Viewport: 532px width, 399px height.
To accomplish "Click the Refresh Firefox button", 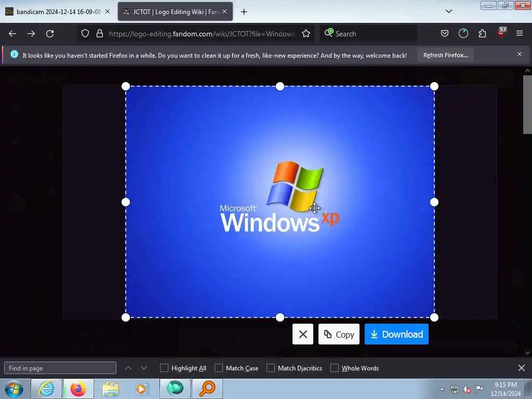I will 445,55.
